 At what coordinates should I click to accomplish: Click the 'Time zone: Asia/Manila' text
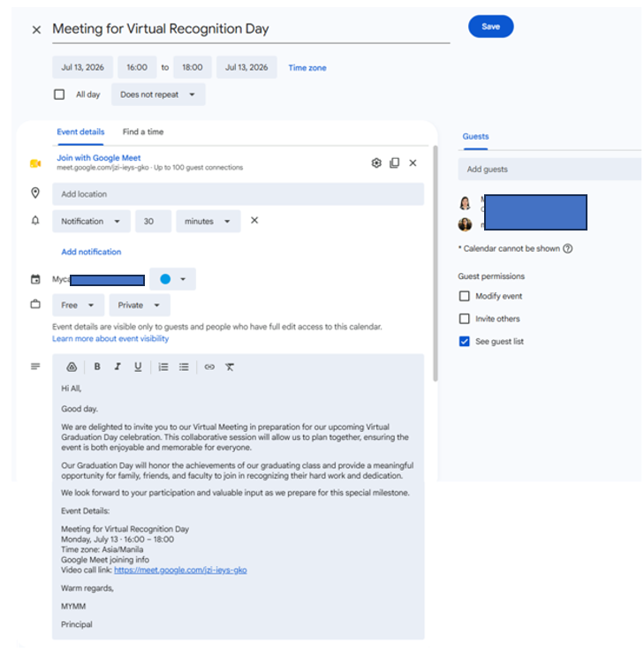coord(102,549)
